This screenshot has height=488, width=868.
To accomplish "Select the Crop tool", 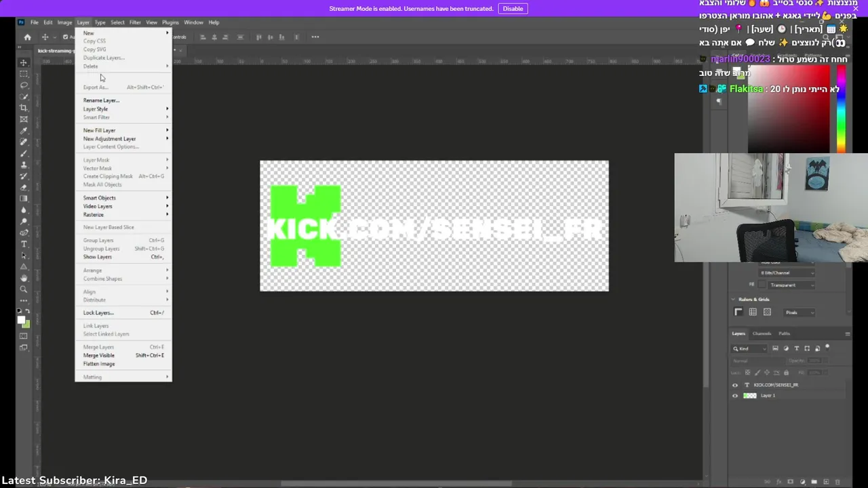I will click(x=24, y=108).
